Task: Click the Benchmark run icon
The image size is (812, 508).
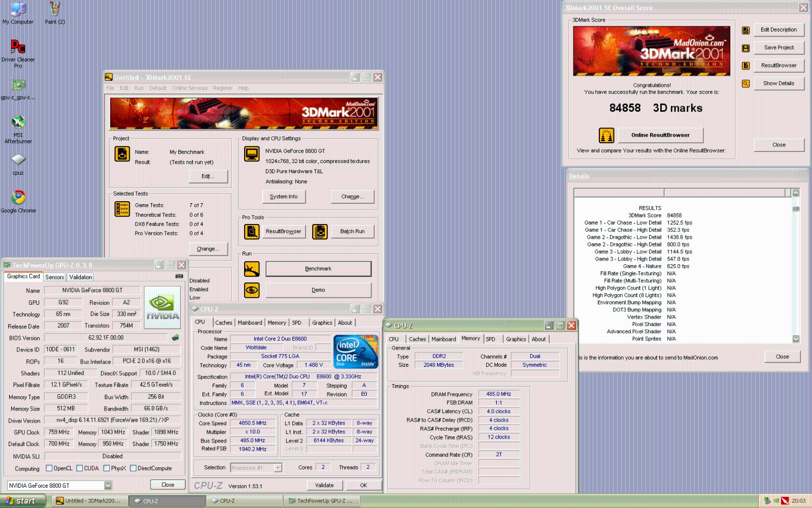Action: [252, 269]
